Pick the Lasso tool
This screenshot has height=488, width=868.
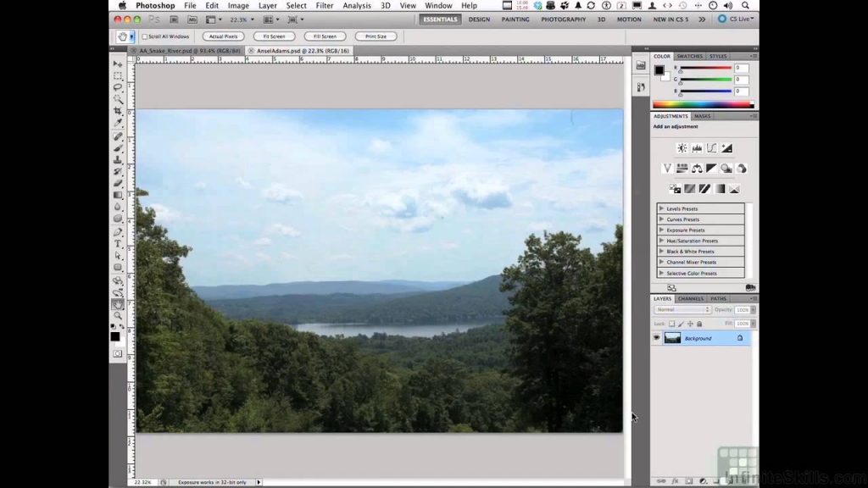click(118, 87)
